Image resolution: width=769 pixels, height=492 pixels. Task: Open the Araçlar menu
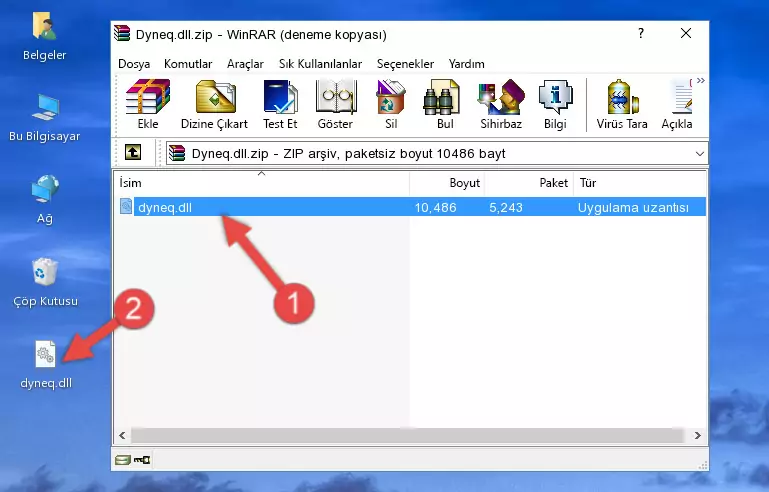coord(245,64)
